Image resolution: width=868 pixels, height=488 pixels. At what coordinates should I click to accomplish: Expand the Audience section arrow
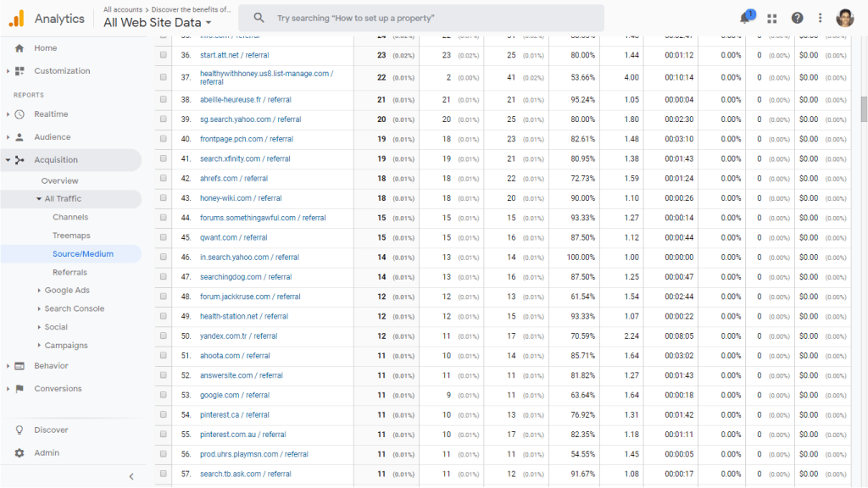[8, 136]
